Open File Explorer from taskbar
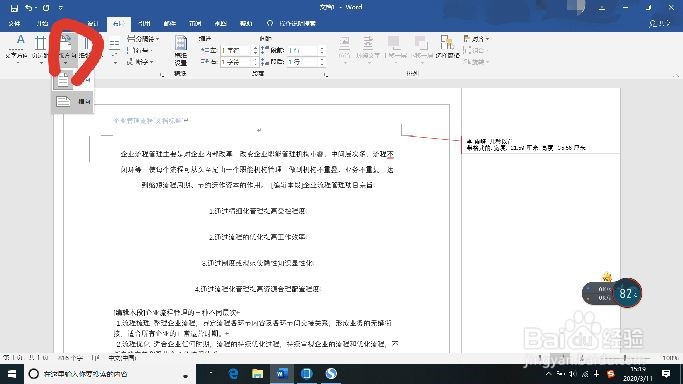Screen dimensions: 683x384 [257, 374]
